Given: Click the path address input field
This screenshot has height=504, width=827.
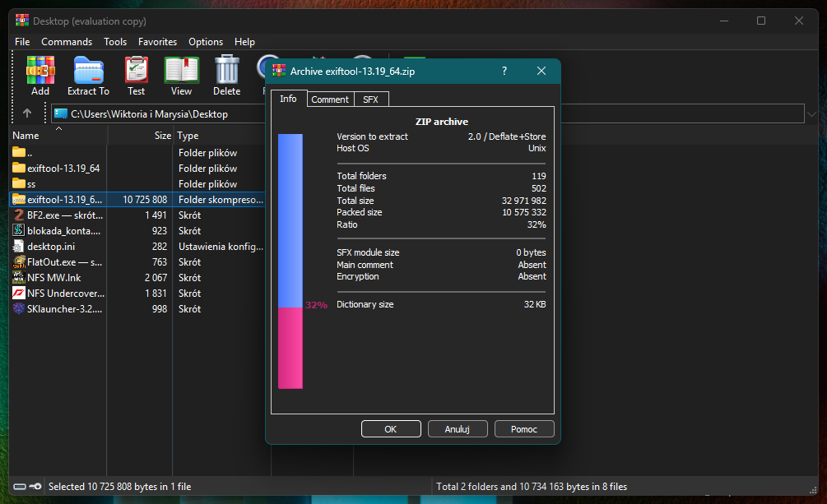Looking at the screenshot, I should [411, 114].
